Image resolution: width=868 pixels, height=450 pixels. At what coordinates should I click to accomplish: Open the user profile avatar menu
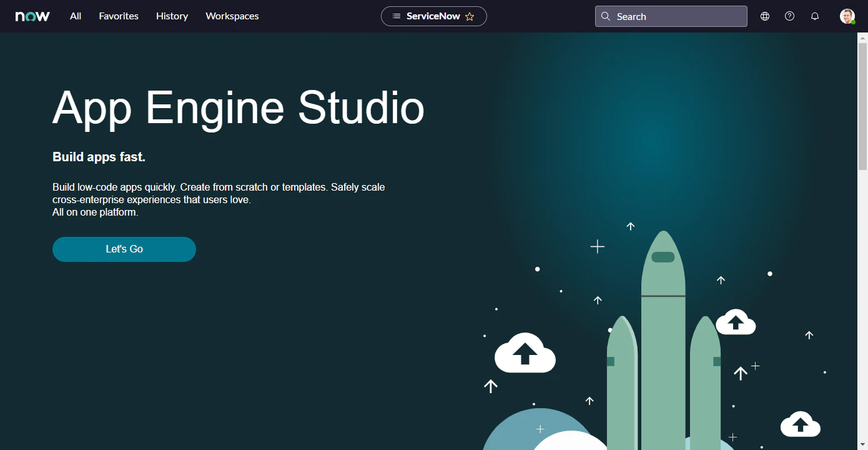pos(847,16)
